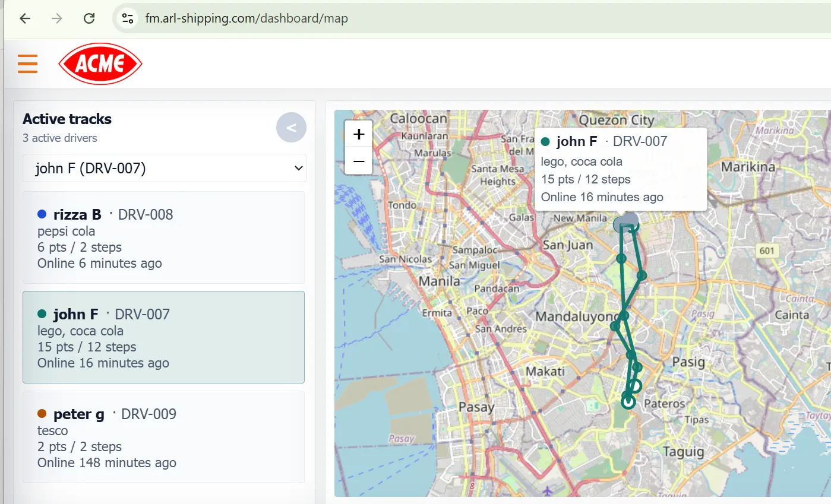Click the 'Active tracks' heading
Screen dimensions: 831x504
67,119
